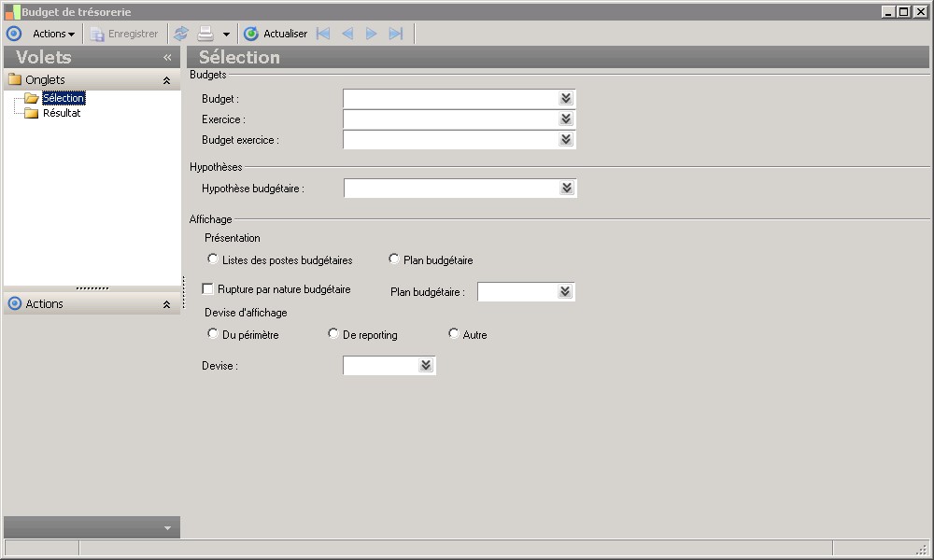Screen dimensions: 934x560
Task: Go to the first record
Action: coord(323,34)
